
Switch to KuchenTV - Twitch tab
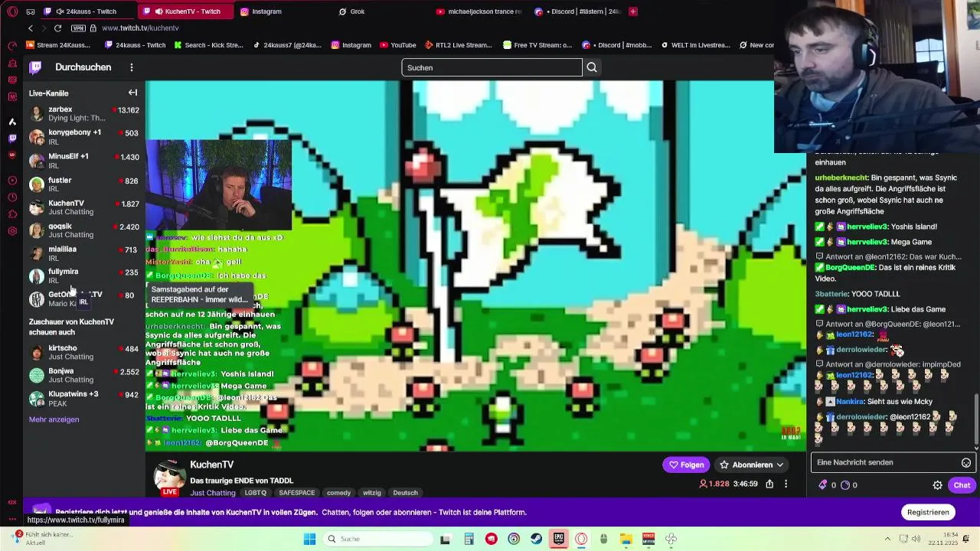pos(186,11)
